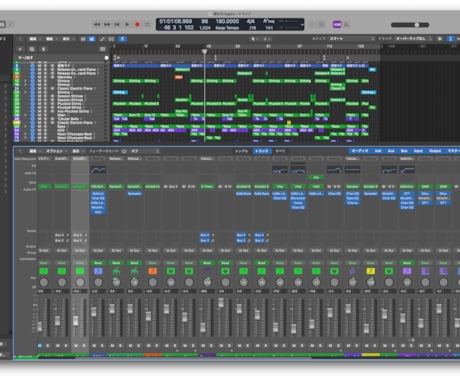Adjust the master volume slider in control bar
The width and height of the screenshot is (460, 380).
[410, 25]
